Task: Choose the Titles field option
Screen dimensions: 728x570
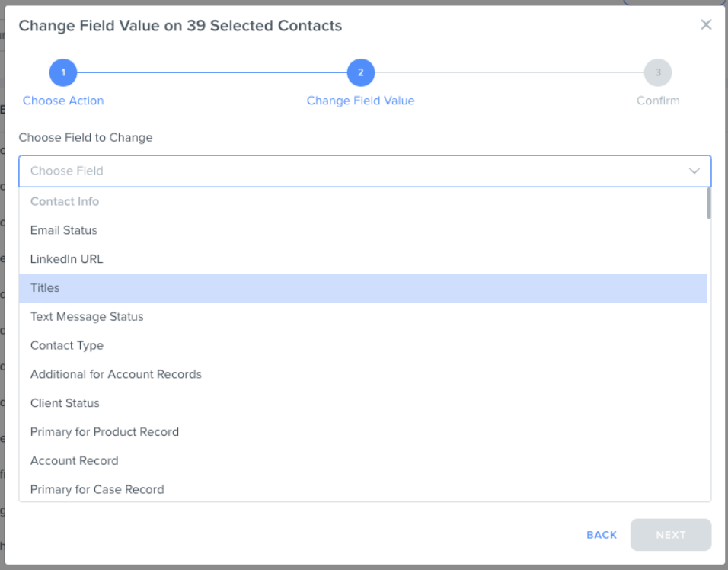Action: click(x=363, y=288)
